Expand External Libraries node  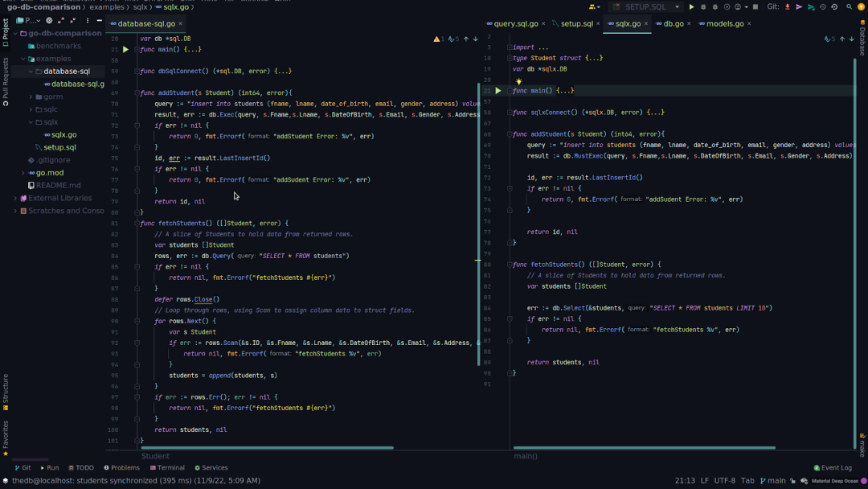[x=15, y=199]
